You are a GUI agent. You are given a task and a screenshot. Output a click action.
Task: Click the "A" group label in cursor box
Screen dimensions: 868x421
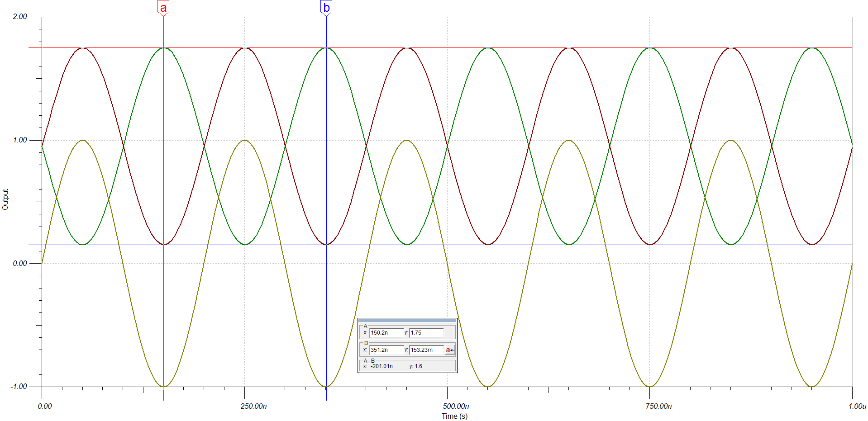[x=365, y=325]
